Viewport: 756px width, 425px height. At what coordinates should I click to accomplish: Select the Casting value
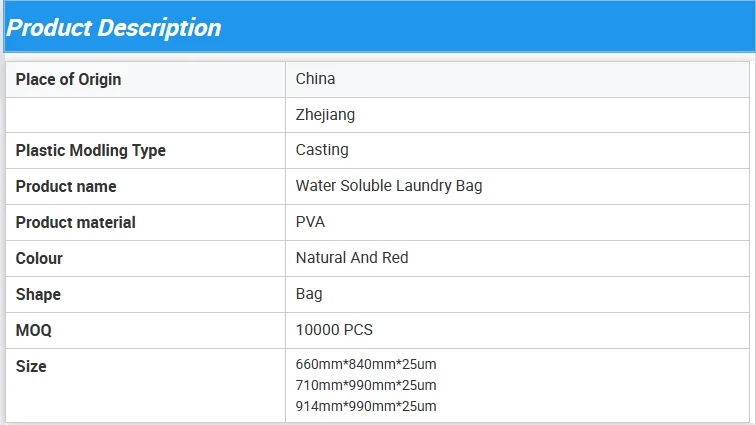point(322,150)
